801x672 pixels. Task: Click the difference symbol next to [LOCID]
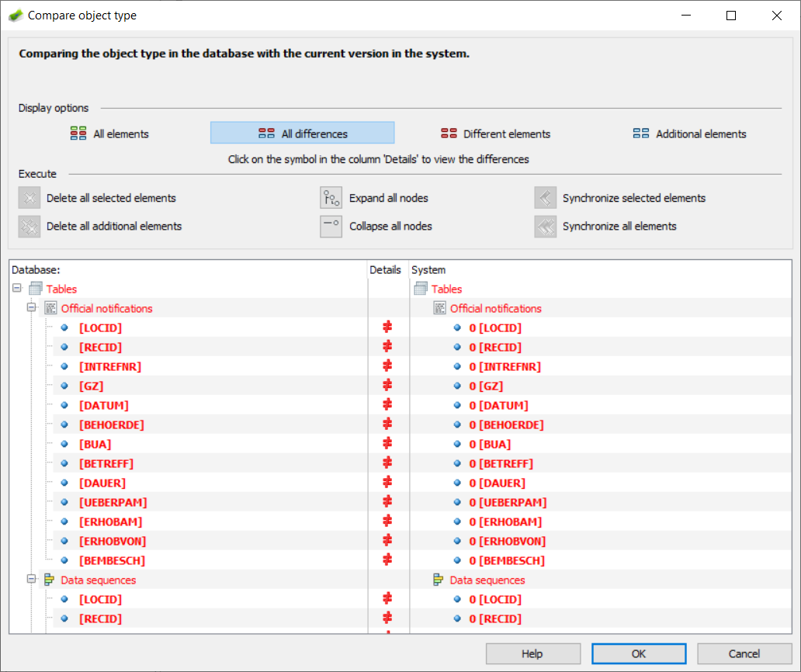[386, 327]
